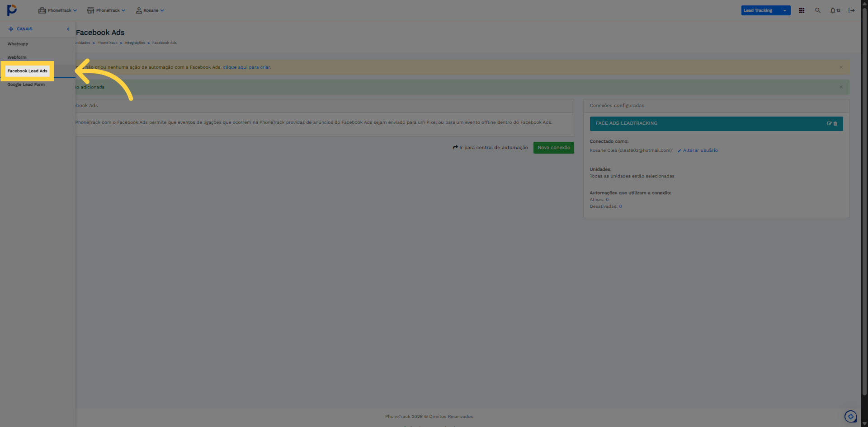Click the 'clique aqui para criar' link
The height and width of the screenshot is (427, 868).
click(x=246, y=67)
